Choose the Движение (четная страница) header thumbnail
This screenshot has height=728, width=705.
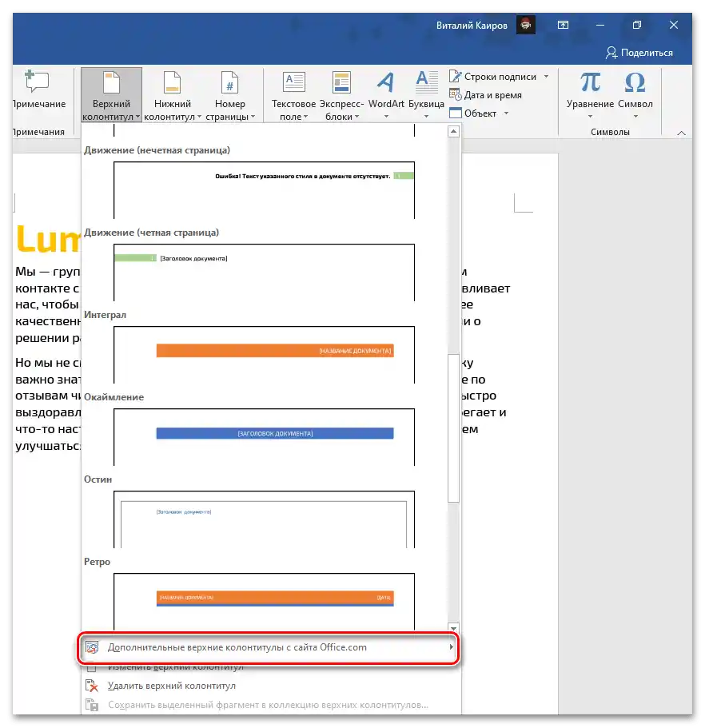[x=264, y=272]
